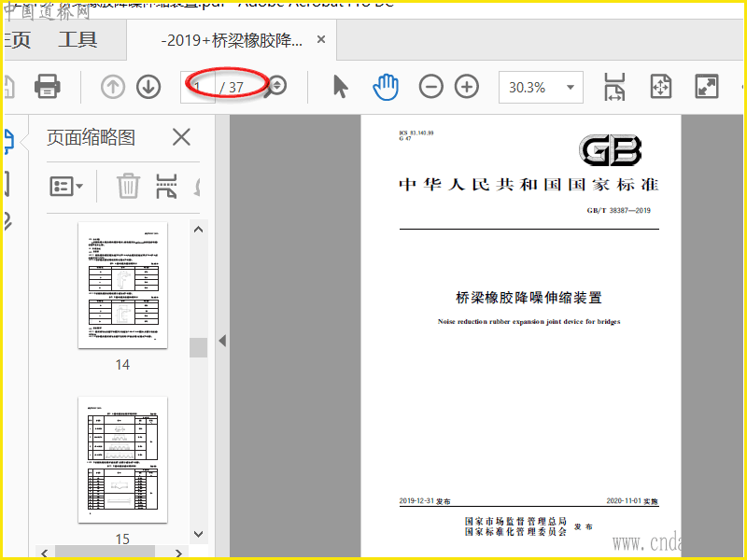Click the delete pages trash icon

[x=129, y=186]
